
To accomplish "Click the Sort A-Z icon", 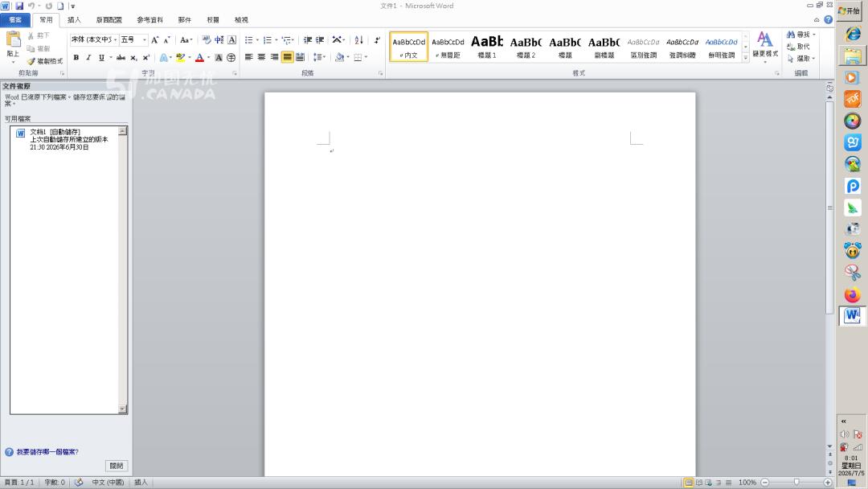I will (358, 40).
